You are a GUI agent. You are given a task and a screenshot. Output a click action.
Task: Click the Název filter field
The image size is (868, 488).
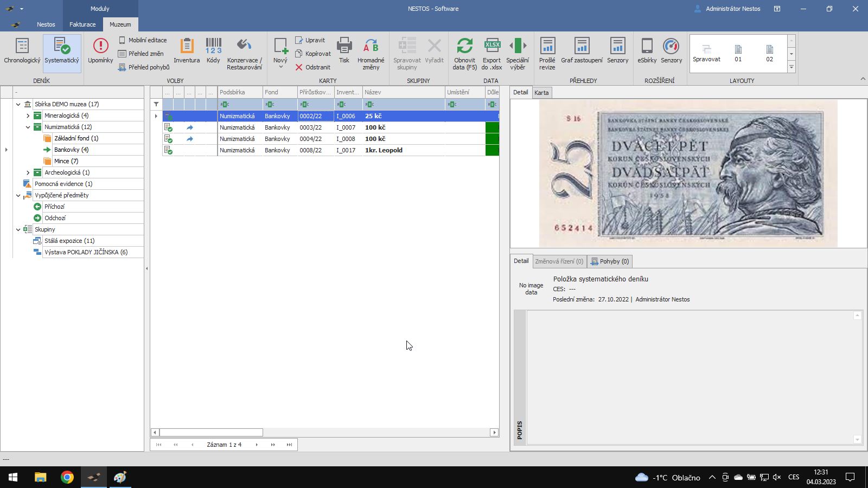pos(404,104)
